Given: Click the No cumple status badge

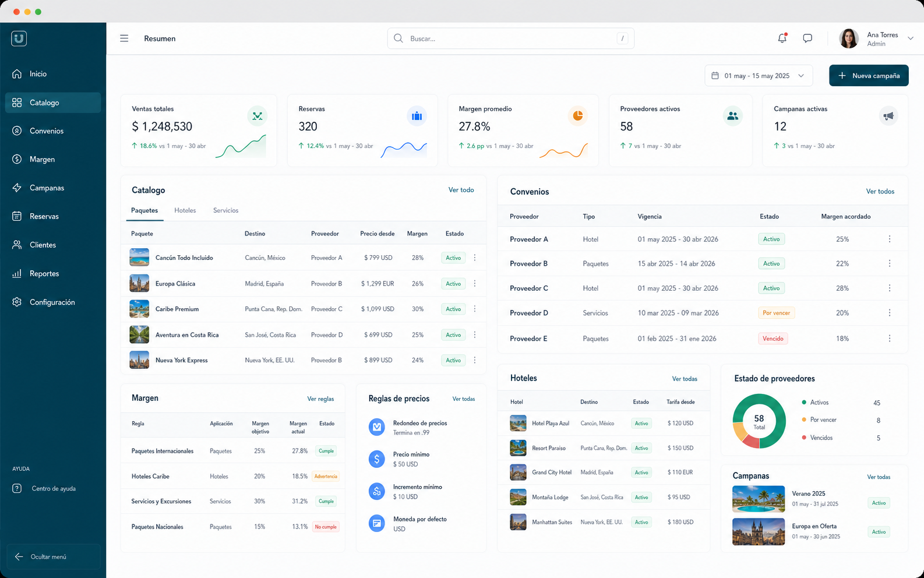Looking at the screenshot, I should pos(326,527).
